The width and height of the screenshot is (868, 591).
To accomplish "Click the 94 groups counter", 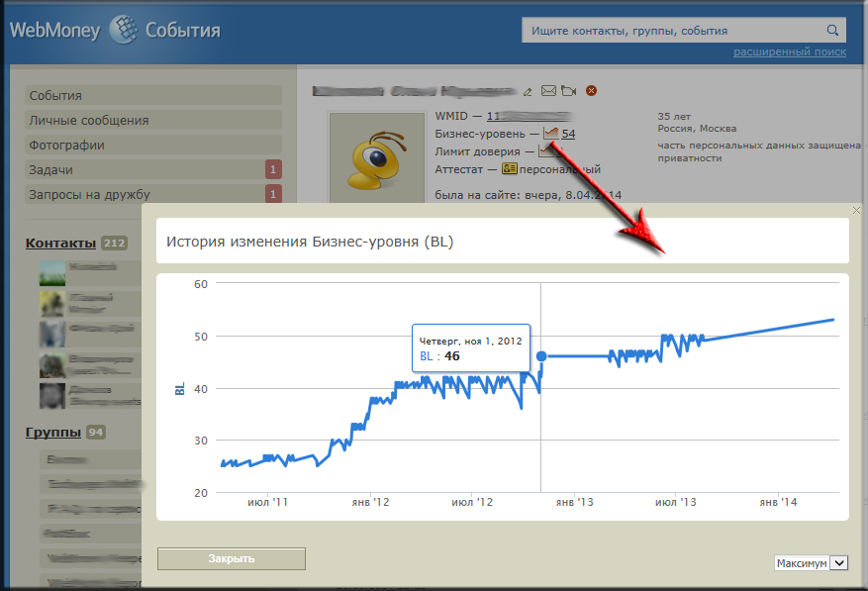I will tap(96, 432).
